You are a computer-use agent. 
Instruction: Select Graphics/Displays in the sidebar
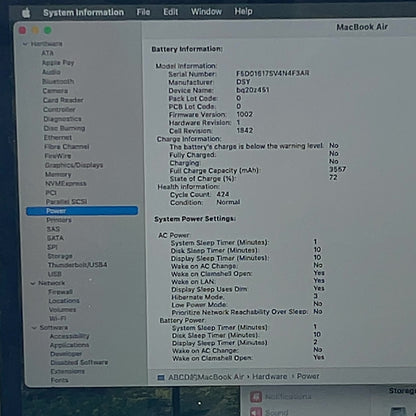point(74,165)
